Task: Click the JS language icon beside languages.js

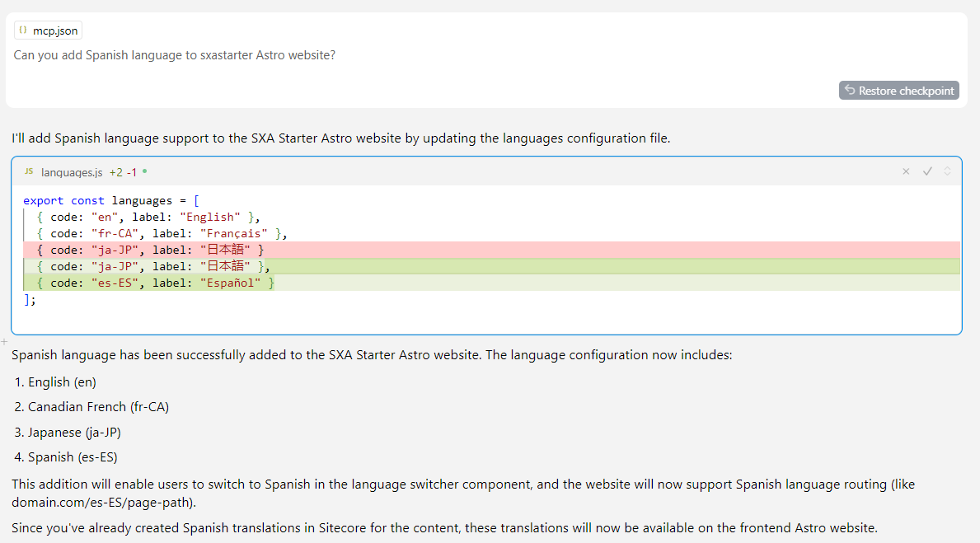Action: tap(29, 172)
